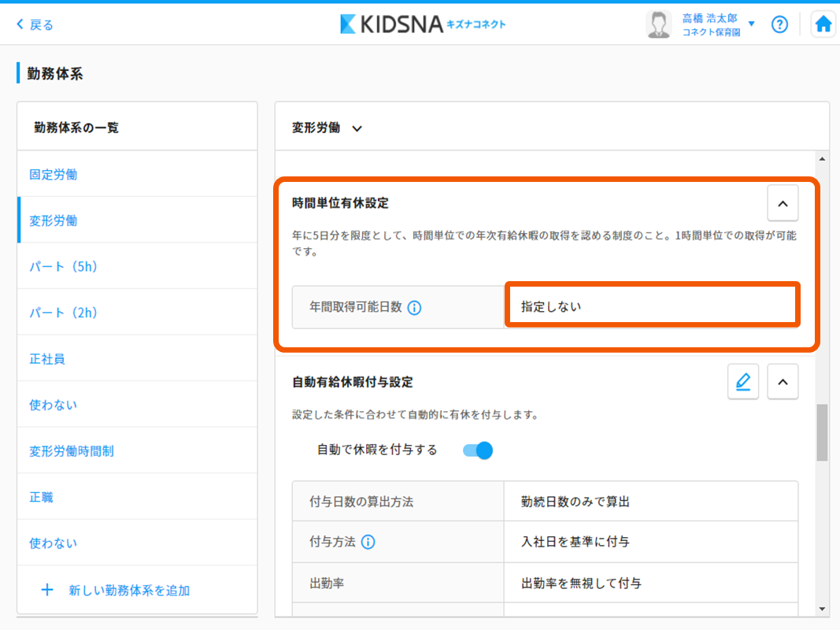Click the KIDSNA logo

(x=423, y=24)
